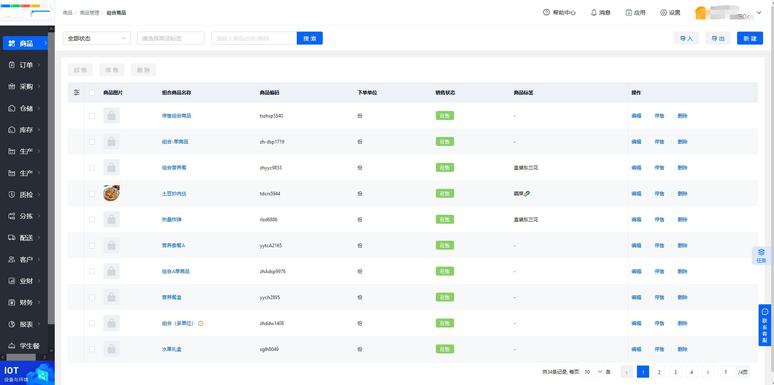Viewport: 774px width, 385px height.
Task: Click the blue 新建 button
Action: pyautogui.click(x=750, y=38)
